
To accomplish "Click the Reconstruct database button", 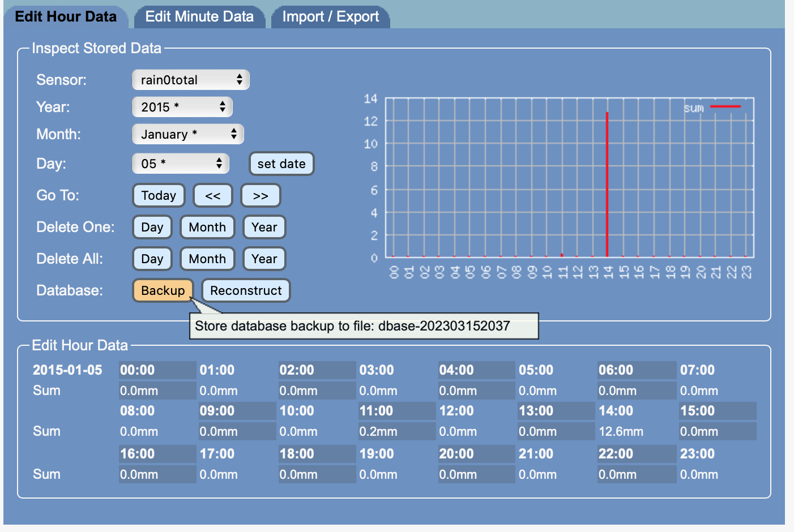I will coord(246,290).
